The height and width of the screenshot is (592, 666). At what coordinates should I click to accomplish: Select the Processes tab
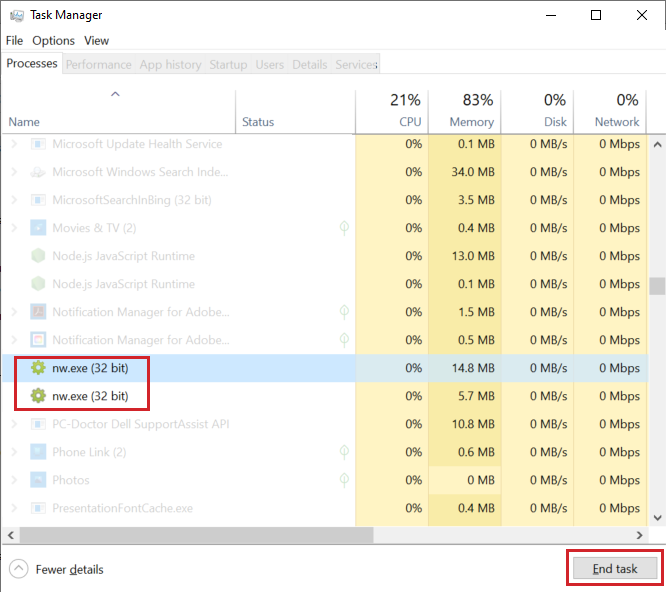coord(32,63)
